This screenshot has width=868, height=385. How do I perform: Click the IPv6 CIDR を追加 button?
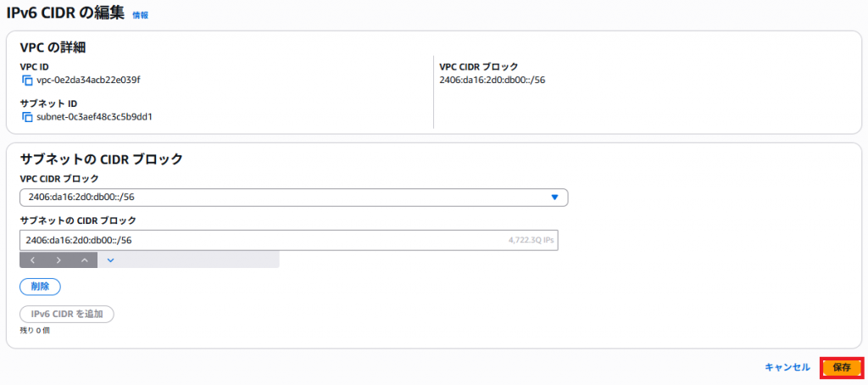[x=67, y=314]
